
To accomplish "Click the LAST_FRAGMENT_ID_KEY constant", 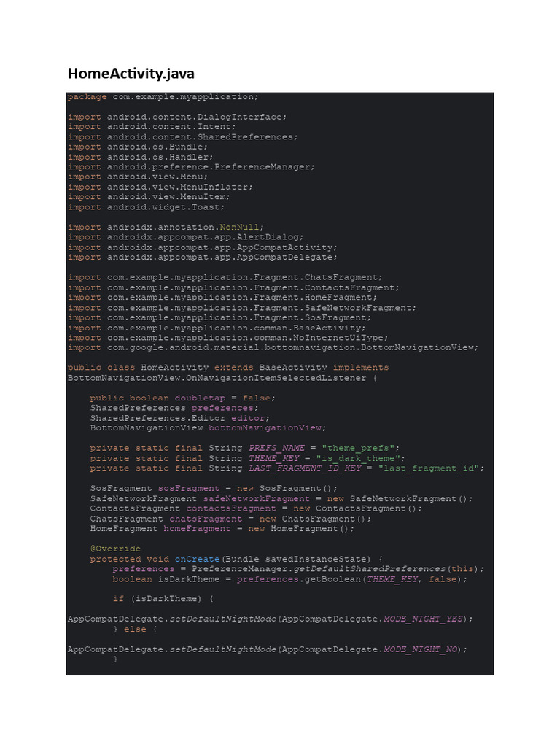I will pos(305,468).
